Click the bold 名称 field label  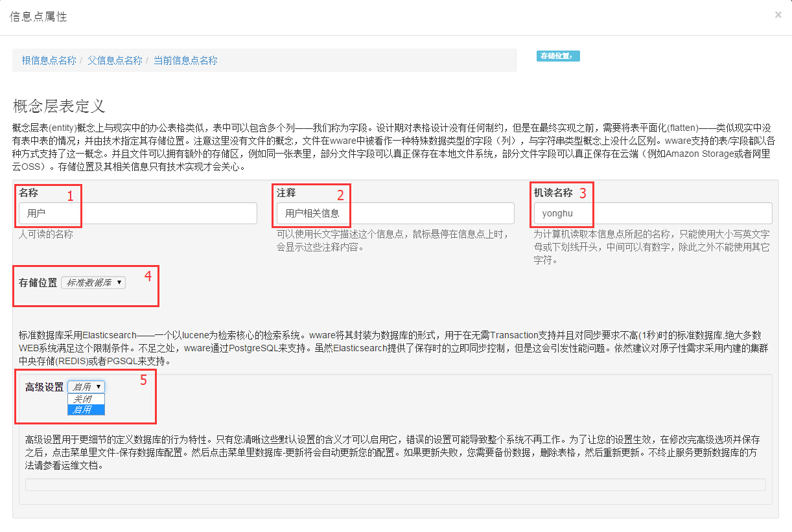(x=29, y=192)
